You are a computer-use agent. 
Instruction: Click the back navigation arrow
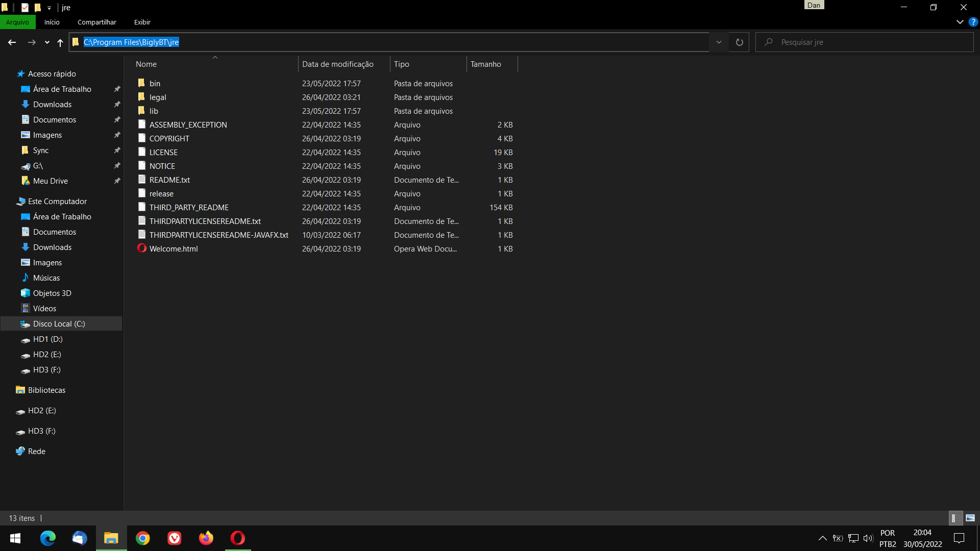pos(12,42)
